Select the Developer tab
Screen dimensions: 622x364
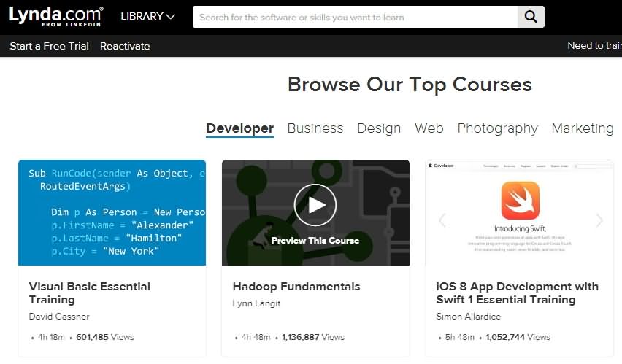tap(239, 128)
